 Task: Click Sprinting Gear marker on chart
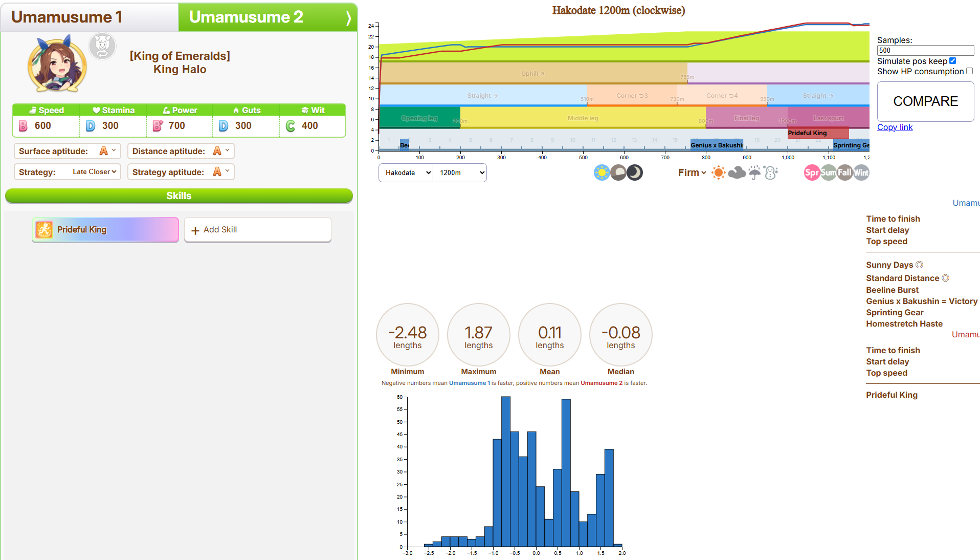(x=851, y=145)
